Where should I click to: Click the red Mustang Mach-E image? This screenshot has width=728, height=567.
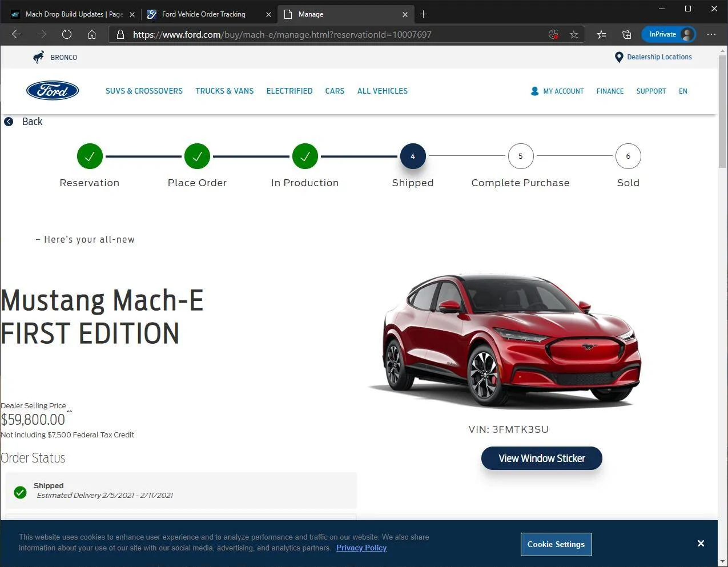coord(505,340)
